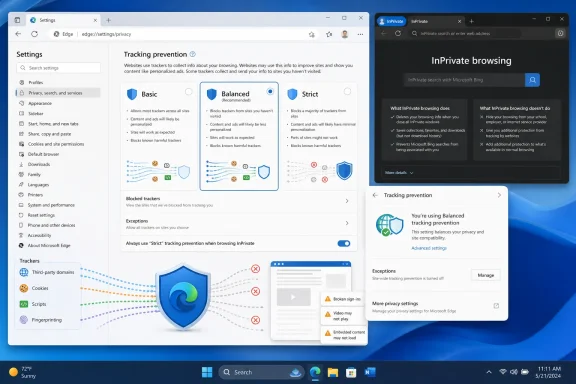
Task: Toggle Strict tracking prevention for InPrivate
Action: pos(344,243)
